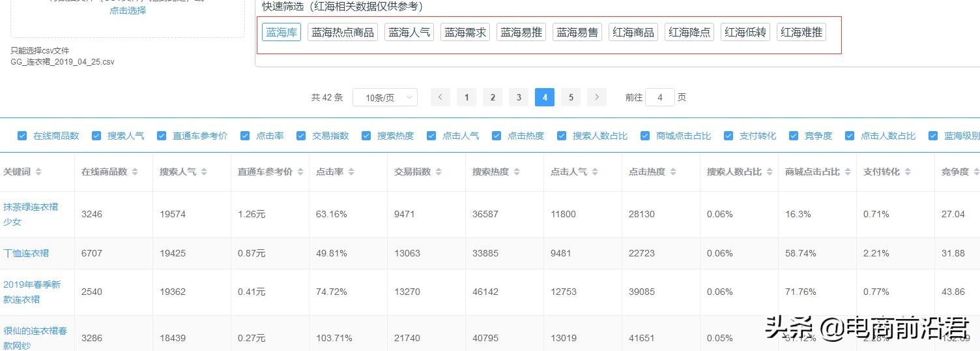Sort by 支付转化 column sort icon
Viewport: 980px width, 351px height.
coord(908,172)
